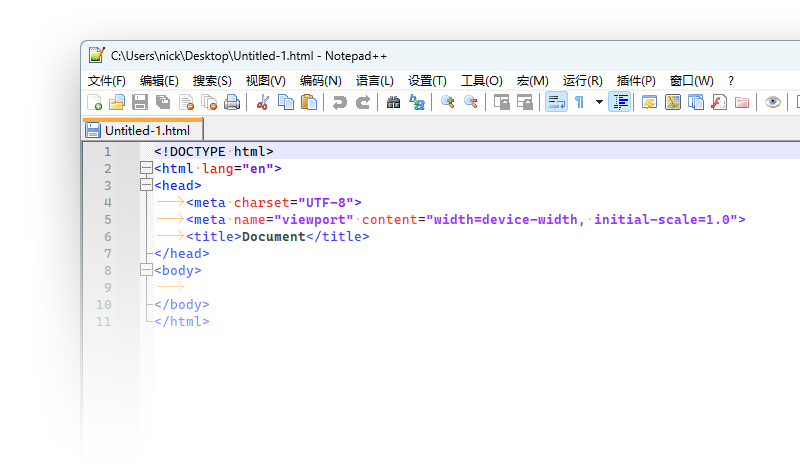Open a file using the folder icon

tap(117, 102)
